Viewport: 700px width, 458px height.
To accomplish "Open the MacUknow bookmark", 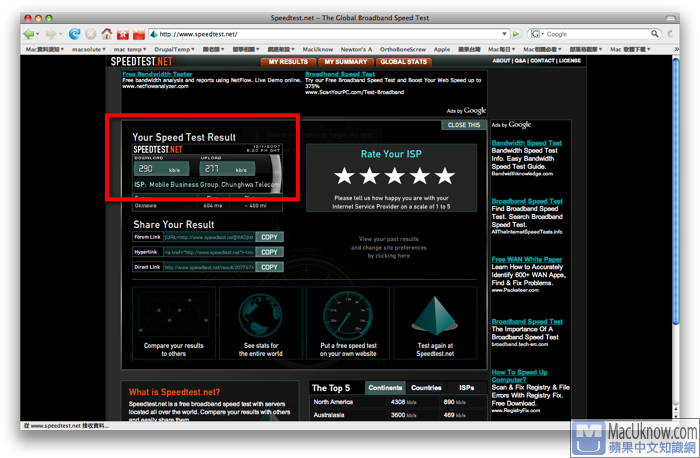I will [x=317, y=49].
